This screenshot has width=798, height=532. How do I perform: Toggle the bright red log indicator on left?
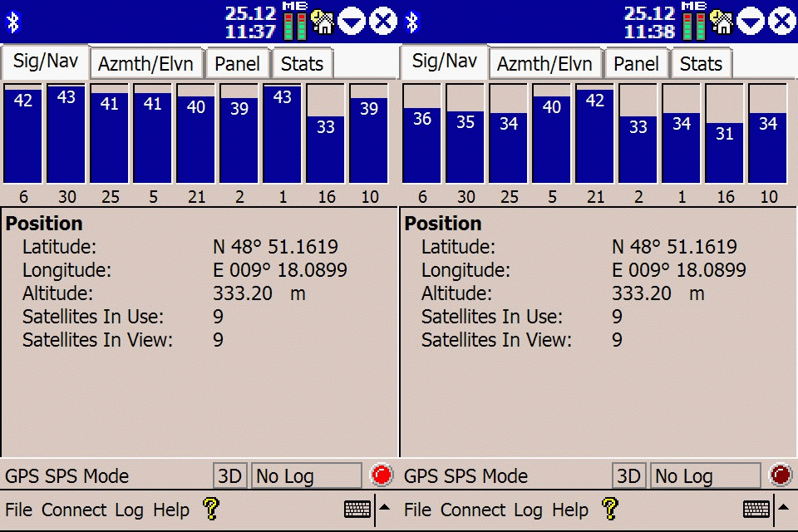381,475
